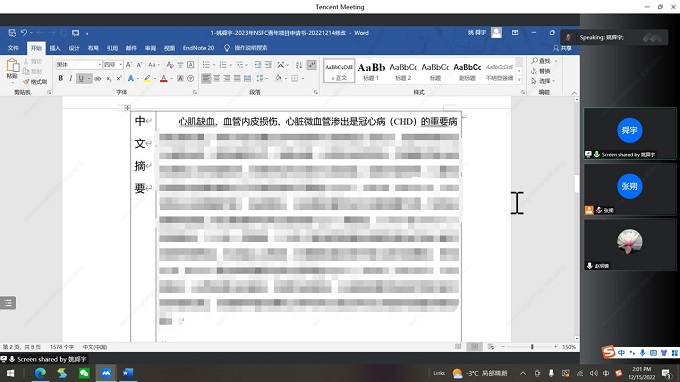This screenshot has height=382, width=680.
Task: Click the red font color button
Action: tap(163, 78)
